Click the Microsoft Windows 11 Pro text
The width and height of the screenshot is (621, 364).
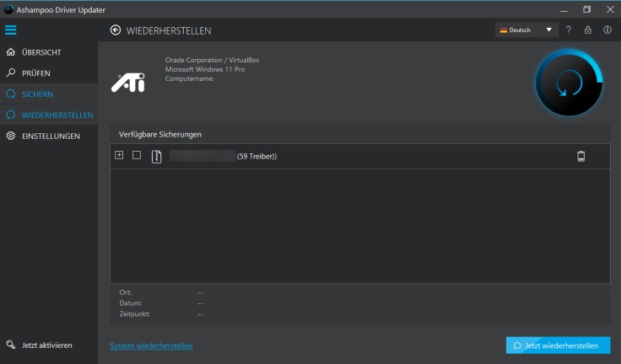pyautogui.click(x=205, y=69)
